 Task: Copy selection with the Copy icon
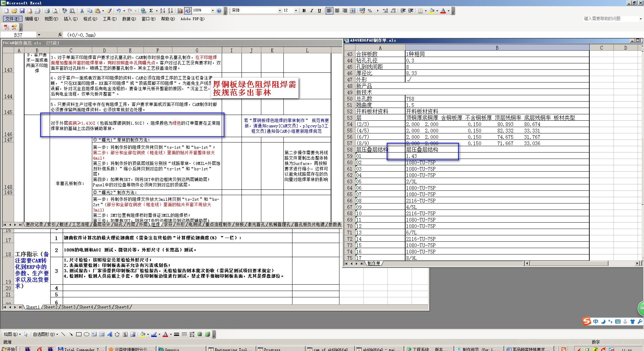coord(90,11)
